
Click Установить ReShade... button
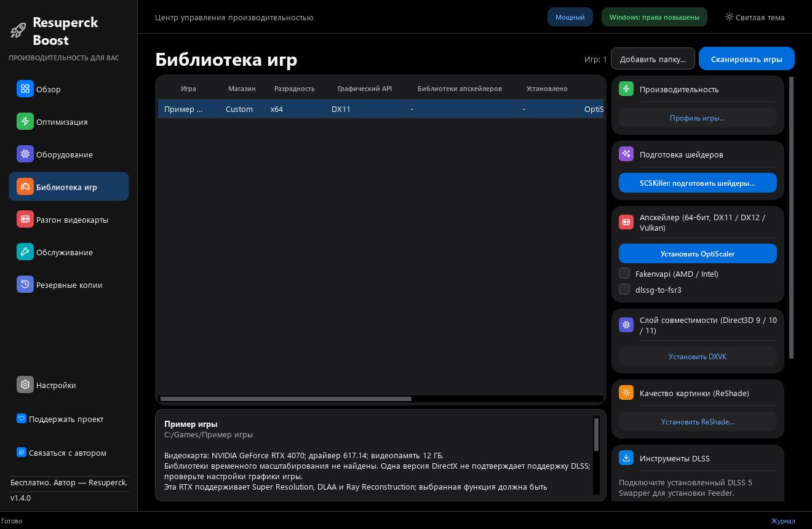698,421
